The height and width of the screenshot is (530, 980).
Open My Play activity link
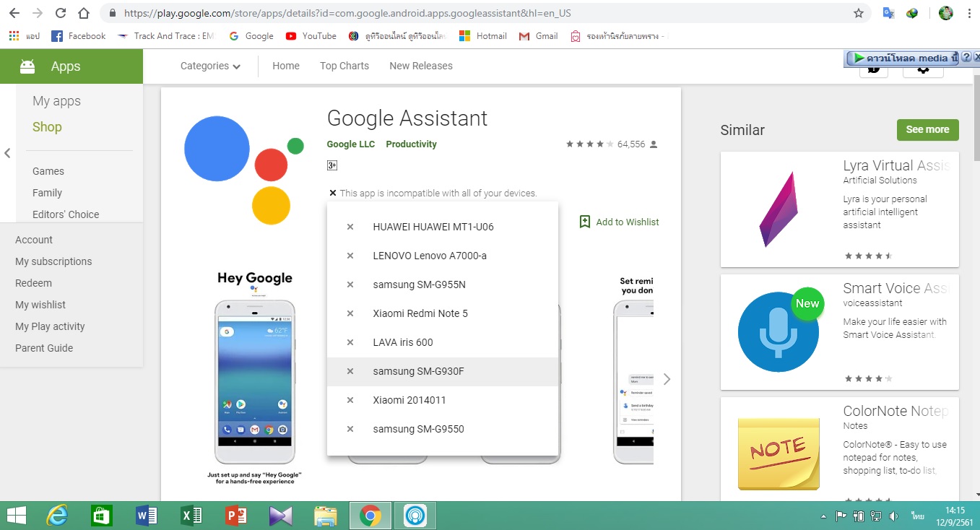coord(50,326)
